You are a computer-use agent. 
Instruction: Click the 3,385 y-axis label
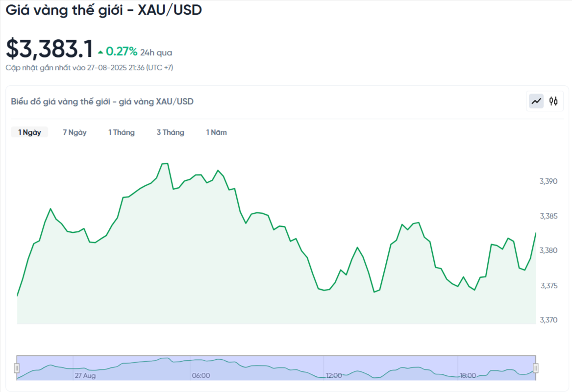tap(548, 216)
